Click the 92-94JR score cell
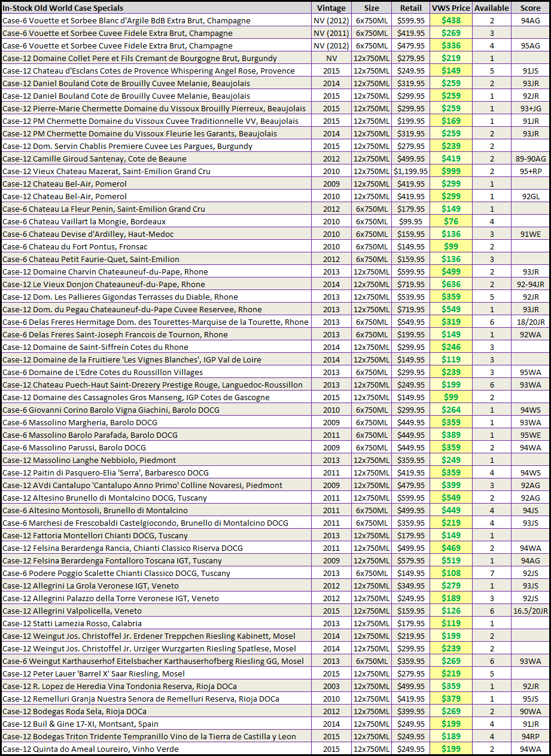Image resolution: width=551 pixels, height=756 pixels. tap(530, 285)
